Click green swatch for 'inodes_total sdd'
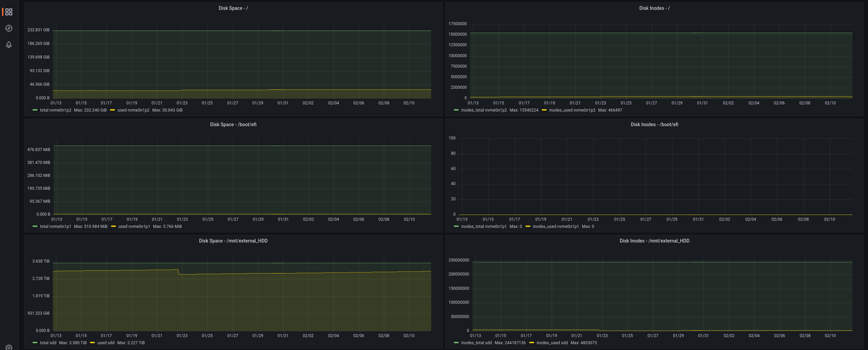The height and width of the screenshot is (350, 868). (456, 343)
